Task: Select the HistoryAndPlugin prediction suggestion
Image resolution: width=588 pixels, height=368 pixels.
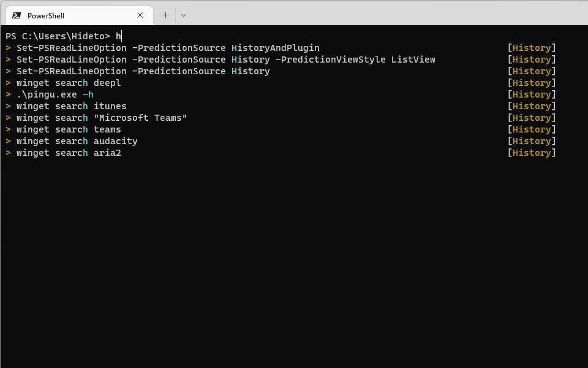Action: click(x=168, y=48)
